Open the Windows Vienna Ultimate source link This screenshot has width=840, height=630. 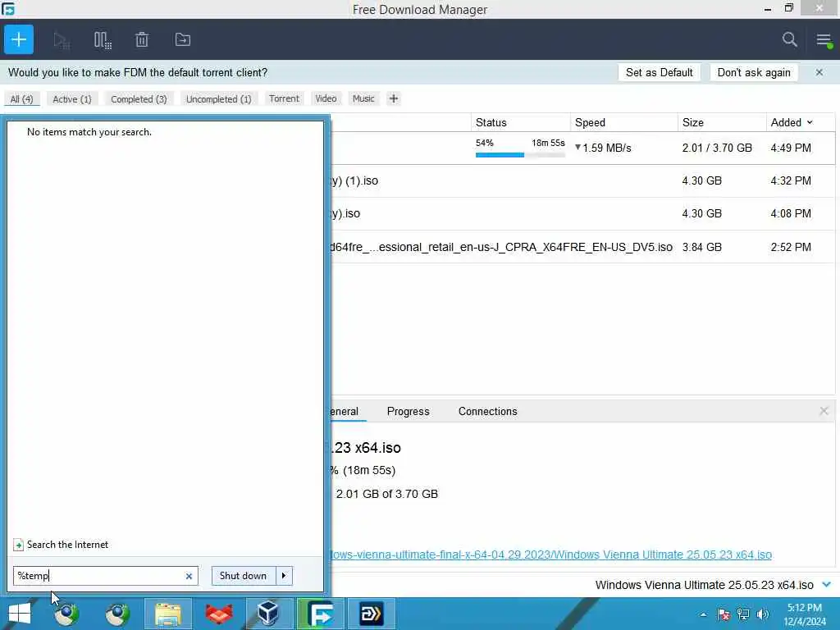(551, 555)
